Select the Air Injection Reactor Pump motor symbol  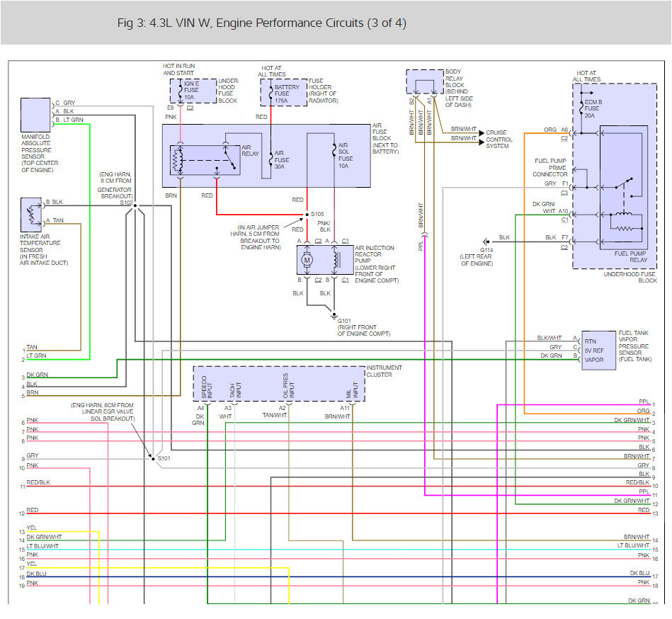(306, 260)
